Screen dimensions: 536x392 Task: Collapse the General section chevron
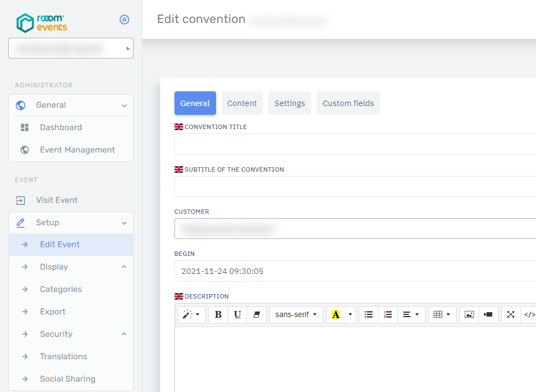[x=125, y=106]
